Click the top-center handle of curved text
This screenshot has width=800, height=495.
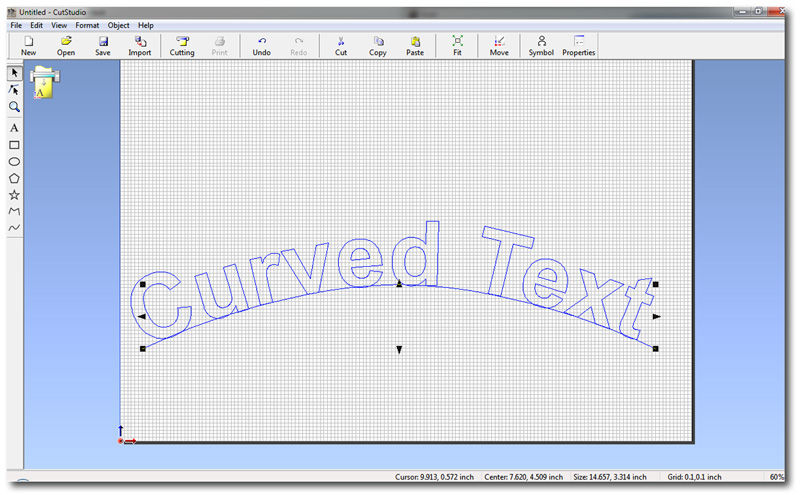tap(399, 285)
